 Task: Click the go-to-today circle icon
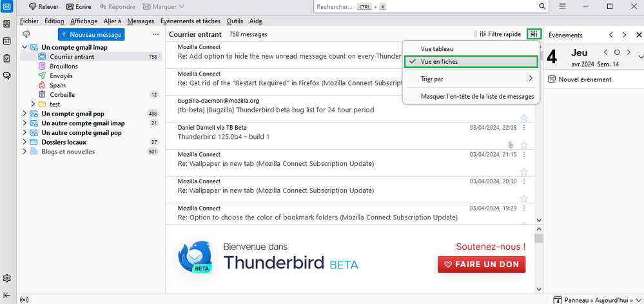(x=617, y=52)
